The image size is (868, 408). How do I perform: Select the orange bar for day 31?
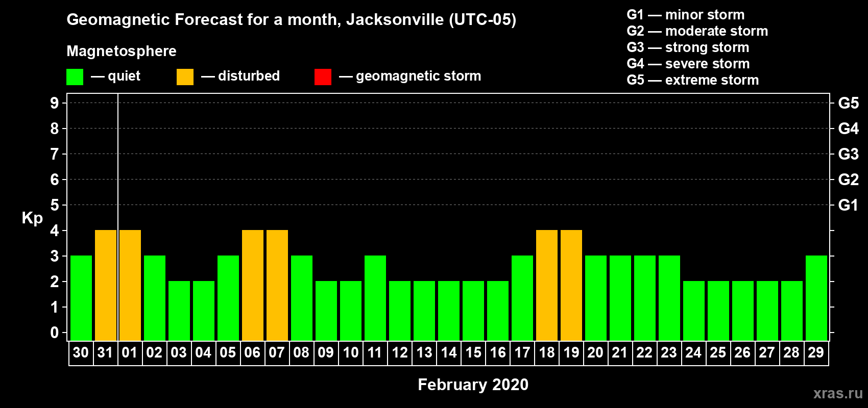coord(106,286)
